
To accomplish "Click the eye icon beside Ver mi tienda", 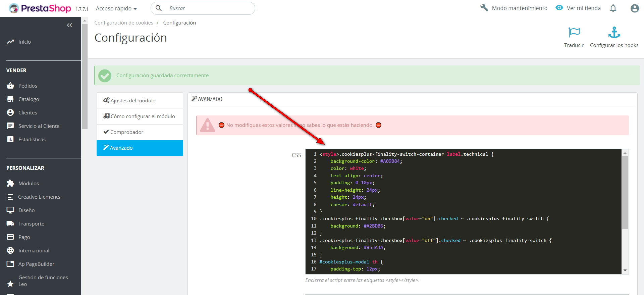I will click(x=559, y=8).
